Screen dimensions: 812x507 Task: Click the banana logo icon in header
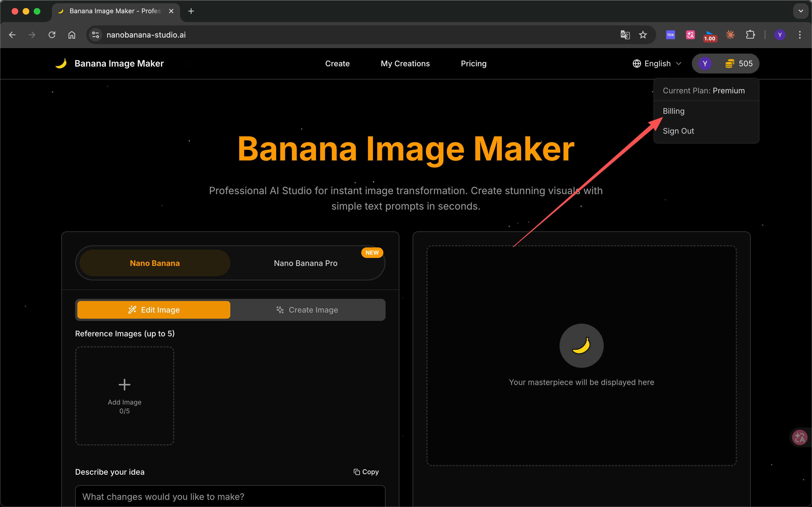click(61, 64)
